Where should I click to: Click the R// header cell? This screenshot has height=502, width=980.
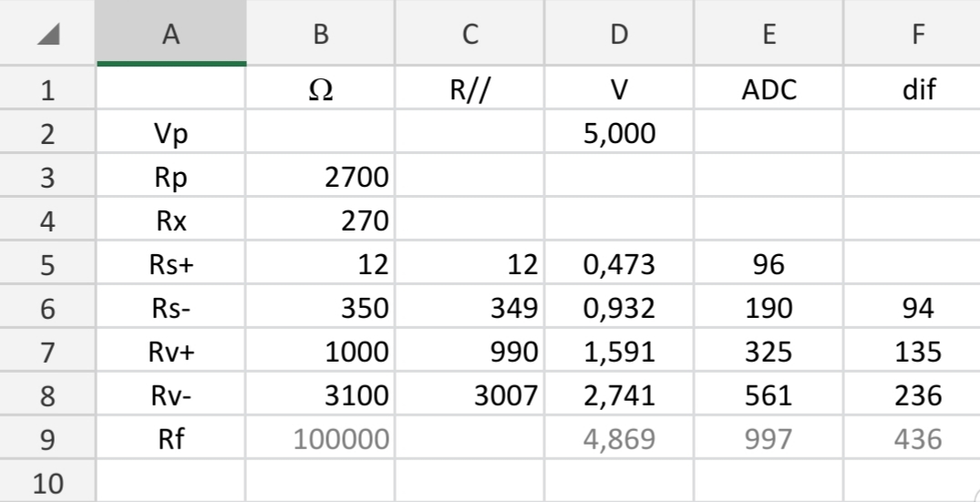coord(469,88)
